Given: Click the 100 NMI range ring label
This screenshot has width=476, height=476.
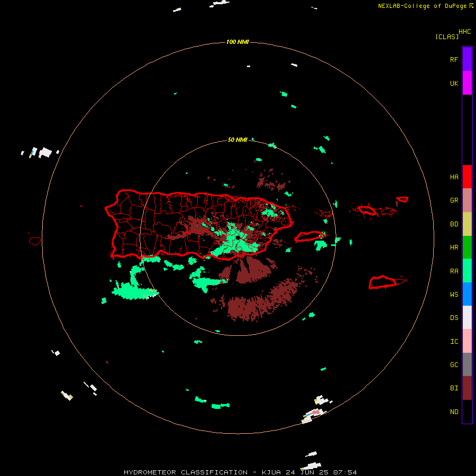Looking at the screenshot, I should [237, 42].
